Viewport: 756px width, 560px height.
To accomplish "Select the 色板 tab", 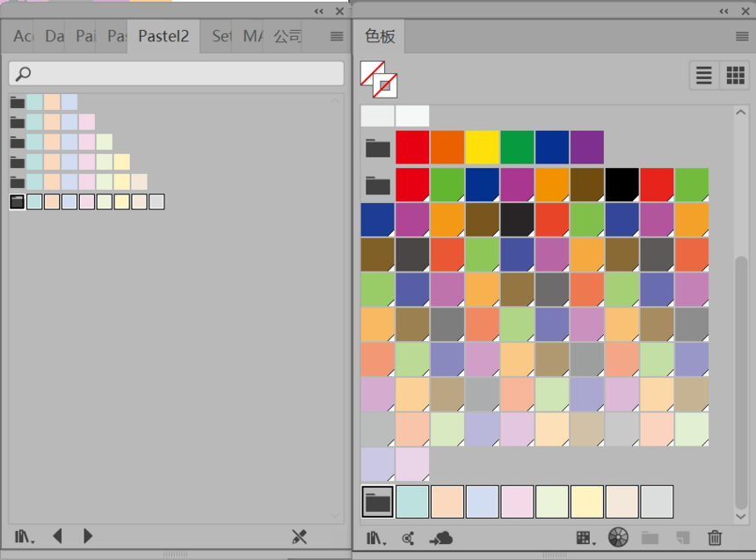I will [x=380, y=36].
